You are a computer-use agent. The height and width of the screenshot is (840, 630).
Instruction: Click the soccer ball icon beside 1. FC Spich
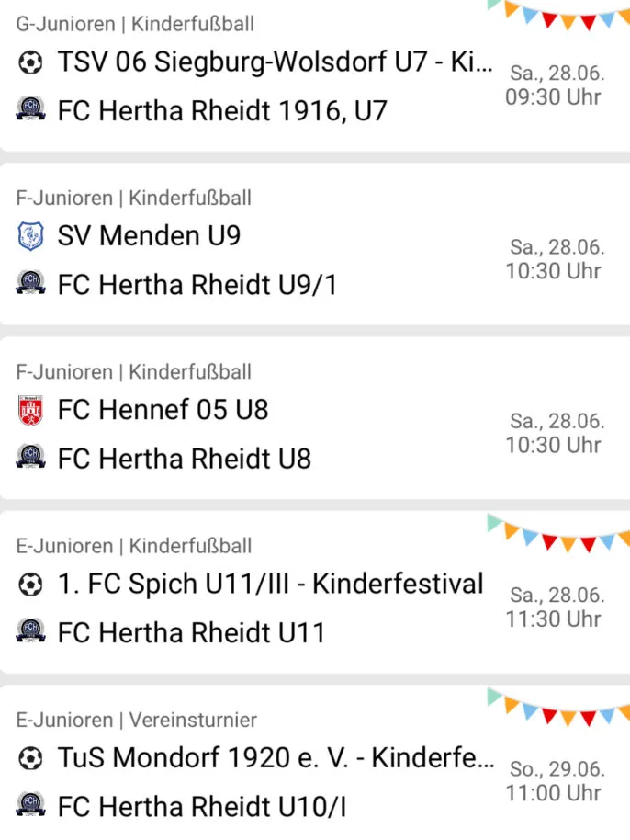pyautogui.click(x=30, y=585)
